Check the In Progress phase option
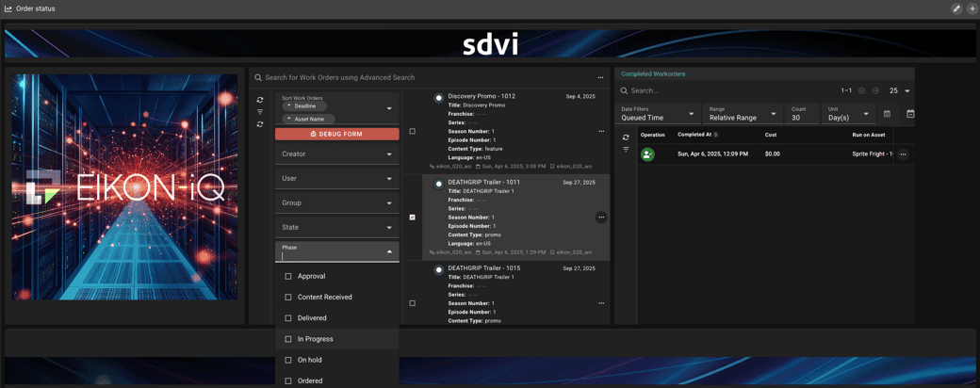Image resolution: width=980 pixels, height=388 pixels. coord(288,339)
